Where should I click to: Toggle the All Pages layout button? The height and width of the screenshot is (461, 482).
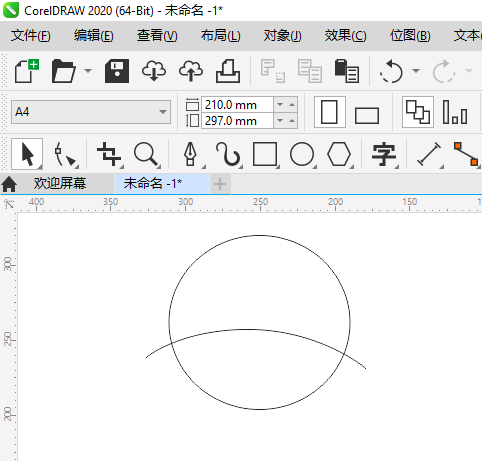[x=418, y=112]
